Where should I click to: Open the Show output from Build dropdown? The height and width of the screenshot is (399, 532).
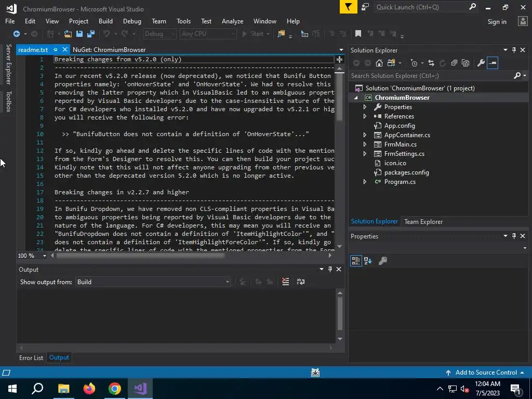pyautogui.click(x=153, y=282)
